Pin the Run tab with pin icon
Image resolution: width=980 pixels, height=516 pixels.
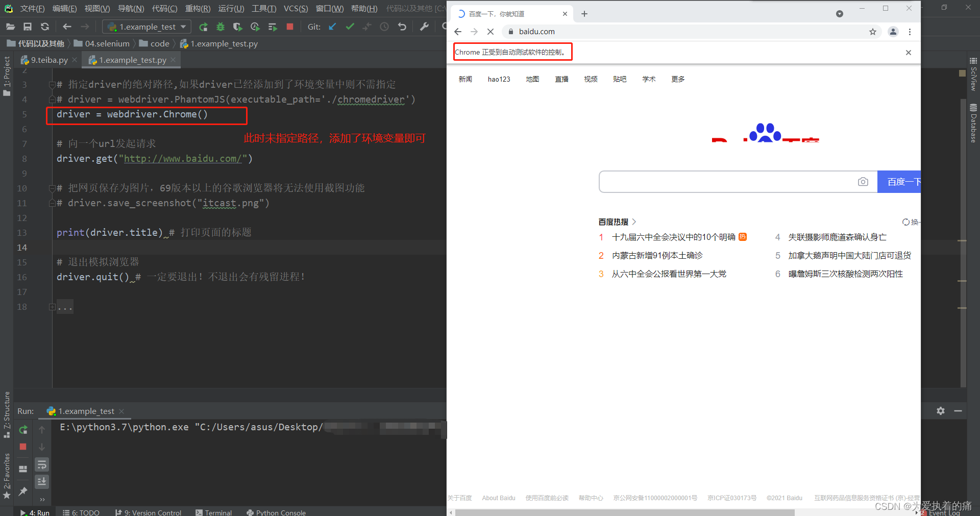coord(23,491)
